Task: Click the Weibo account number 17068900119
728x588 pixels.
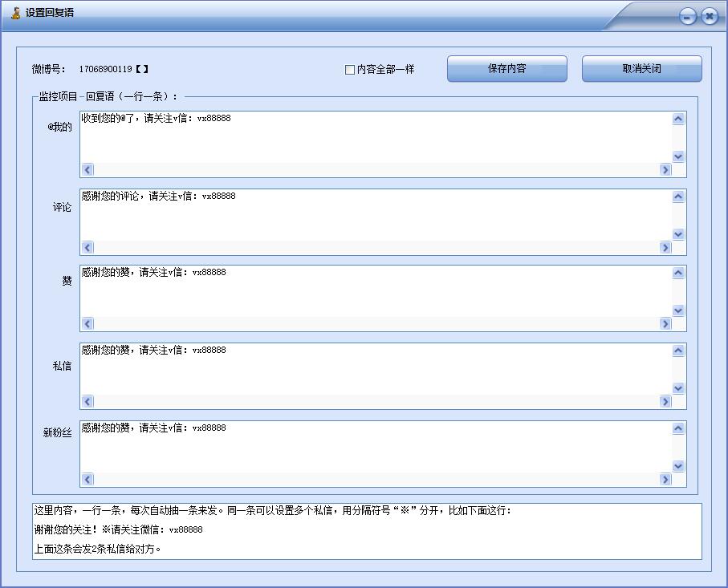Action: (x=105, y=69)
